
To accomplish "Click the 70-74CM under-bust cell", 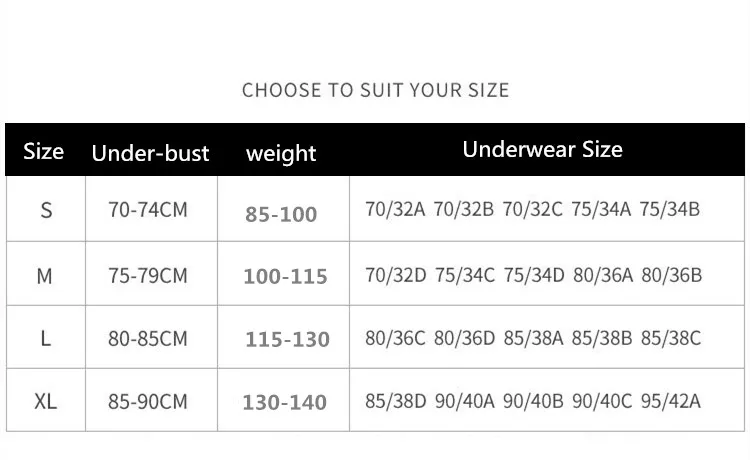I will coord(148,210).
